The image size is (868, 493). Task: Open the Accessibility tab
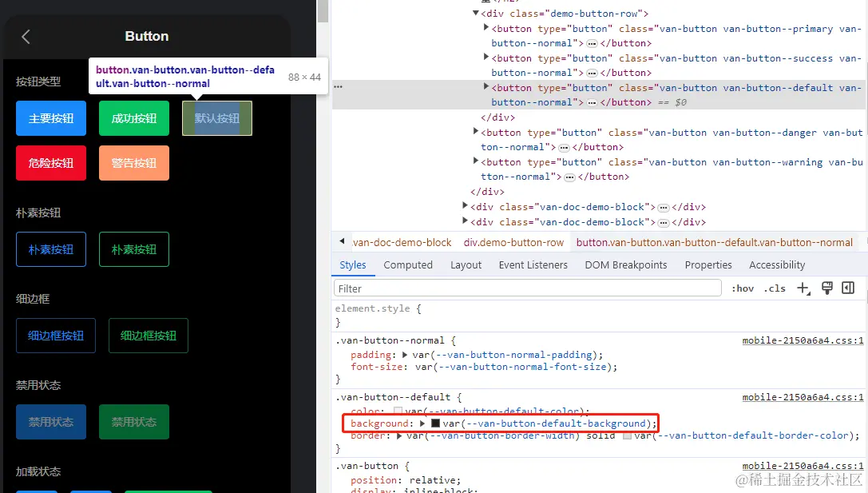pyautogui.click(x=777, y=264)
